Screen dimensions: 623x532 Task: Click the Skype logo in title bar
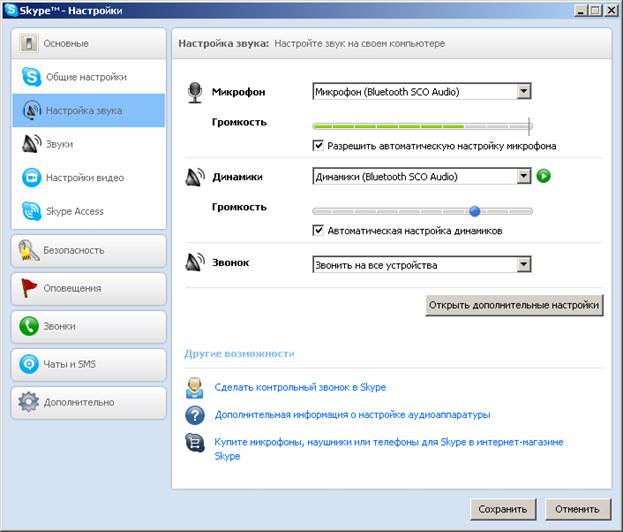coord(11,10)
